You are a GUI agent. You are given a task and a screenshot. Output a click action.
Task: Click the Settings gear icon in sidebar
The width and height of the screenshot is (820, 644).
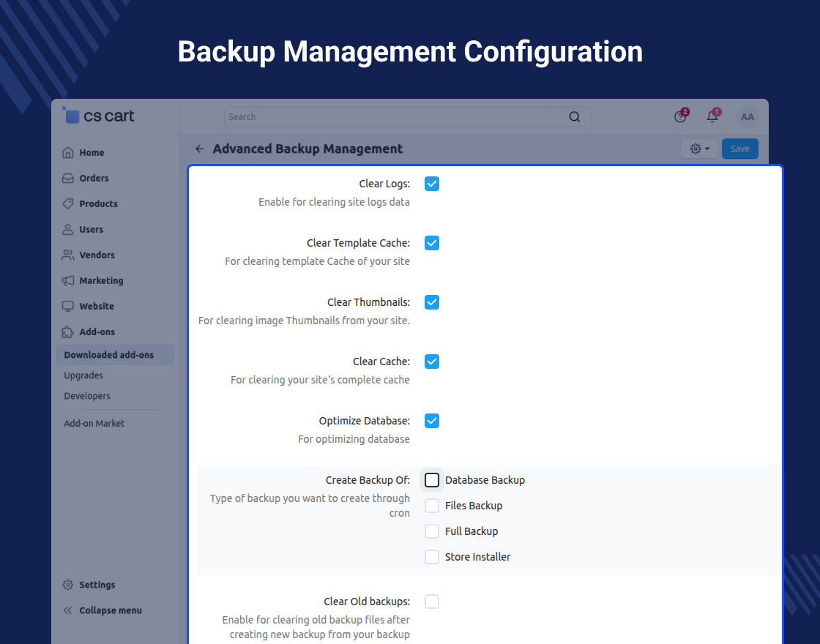point(68,585)
